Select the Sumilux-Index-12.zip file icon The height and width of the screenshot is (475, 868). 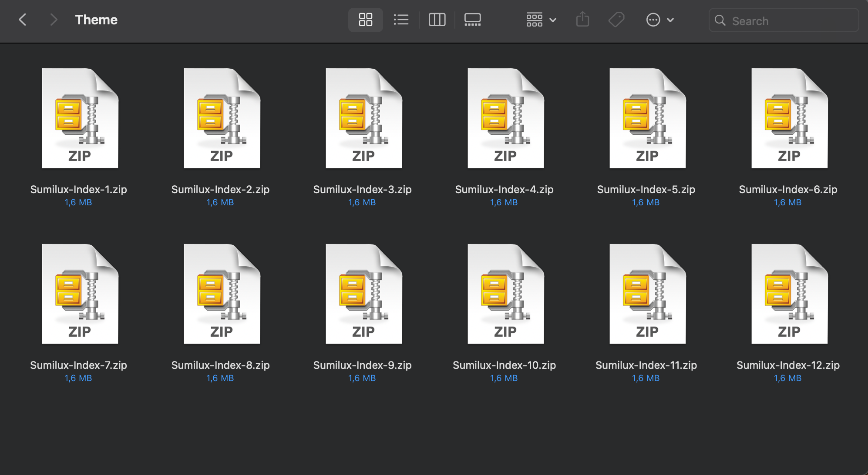point(790,294)
